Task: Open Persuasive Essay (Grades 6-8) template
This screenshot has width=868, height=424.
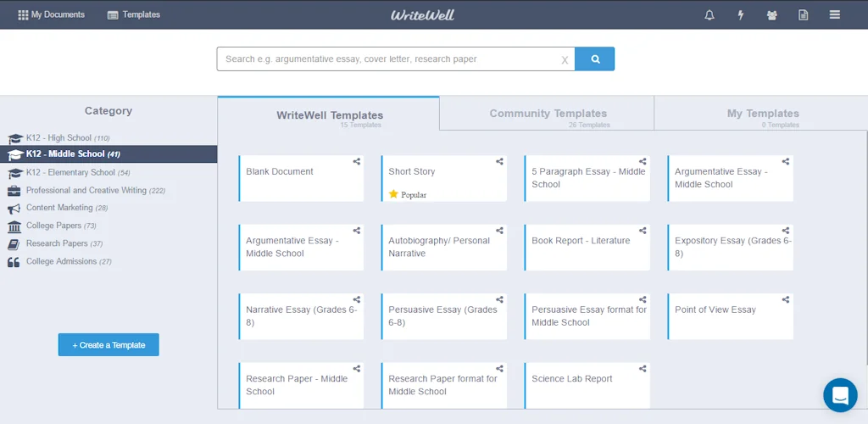Action: (444, 316)
